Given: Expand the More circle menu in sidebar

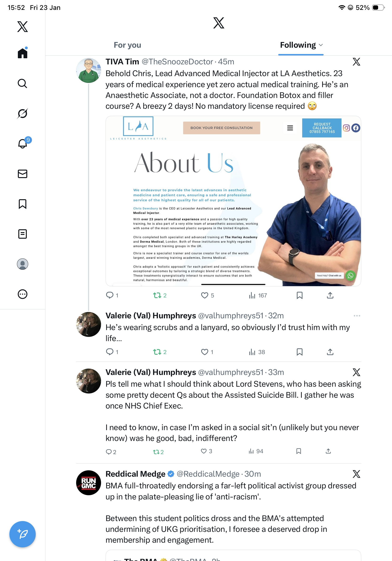Looking at the screenshot, I should (23, 294).
